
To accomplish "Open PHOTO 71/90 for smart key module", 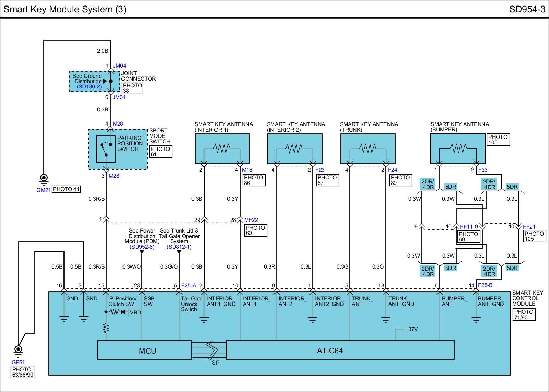I will (x=524, y=314).
